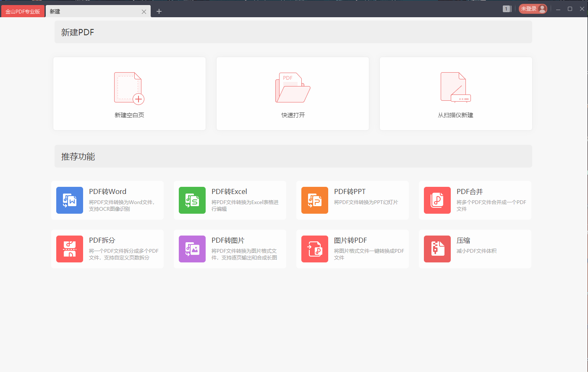Image resolution: width=588 pixels, height=372 pixels.
Task: Click the 未登录 login button
Action: coord(533,9)
